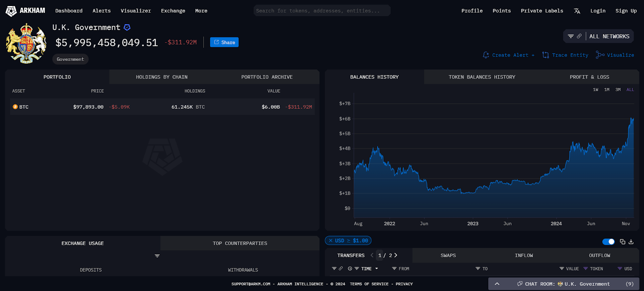Click the filter icon under Exchange Usage

(157, 256)
